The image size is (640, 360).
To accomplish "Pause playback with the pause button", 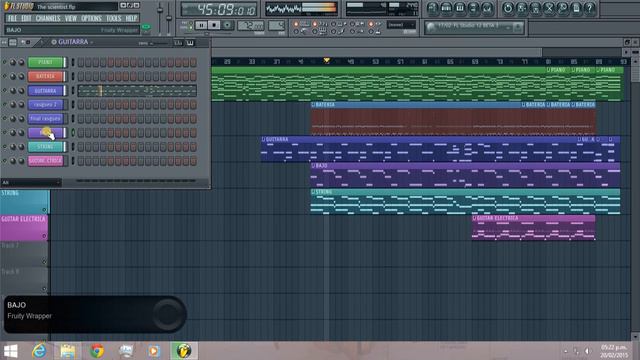I will tap(201, 25).
